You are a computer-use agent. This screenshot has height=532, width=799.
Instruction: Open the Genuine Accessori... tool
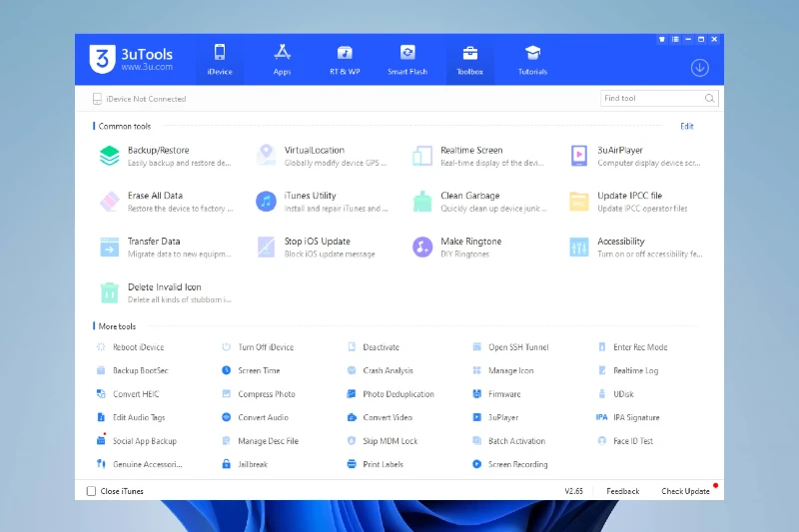(x=139, y=464)
